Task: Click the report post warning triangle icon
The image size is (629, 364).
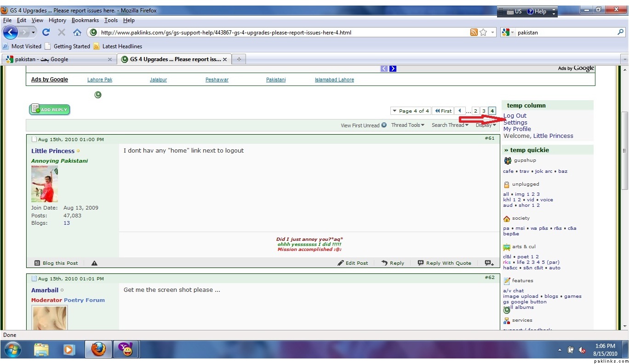Action: pos(94,263)
